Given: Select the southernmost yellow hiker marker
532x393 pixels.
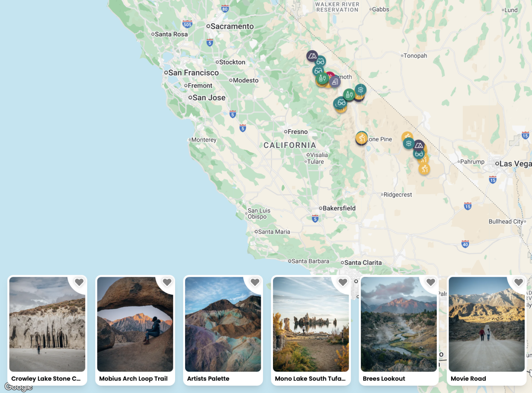Looking at the screenshot, I should pyautogui.click(x=424, y=169).
